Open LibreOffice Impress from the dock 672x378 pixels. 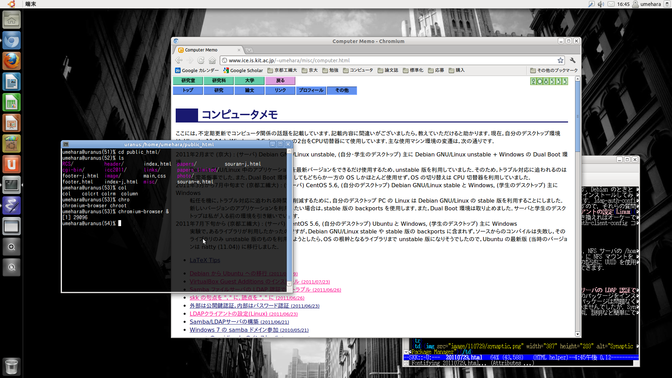[x=12, y=123]
